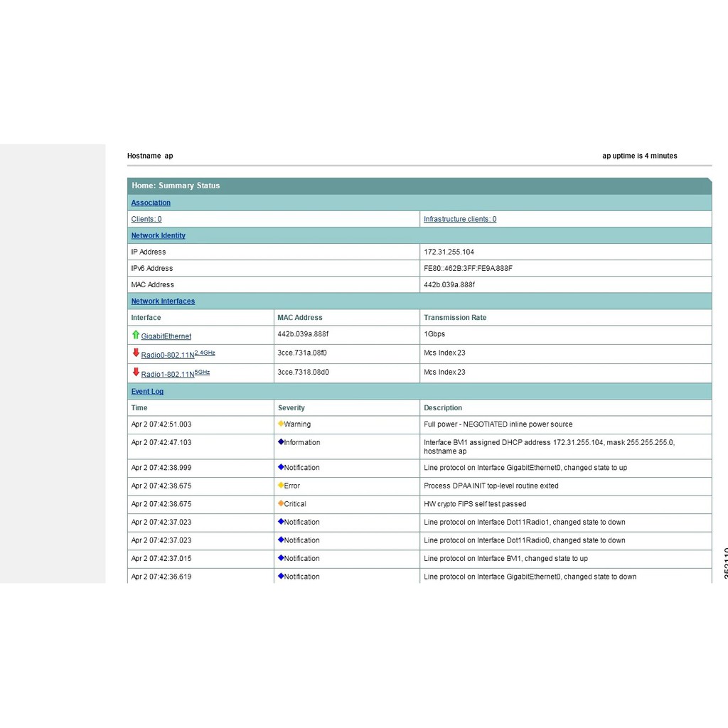Click the green up arrow beside GigabitEthernet
This screenshot has height=728, width=728.
tap(136, 335)
